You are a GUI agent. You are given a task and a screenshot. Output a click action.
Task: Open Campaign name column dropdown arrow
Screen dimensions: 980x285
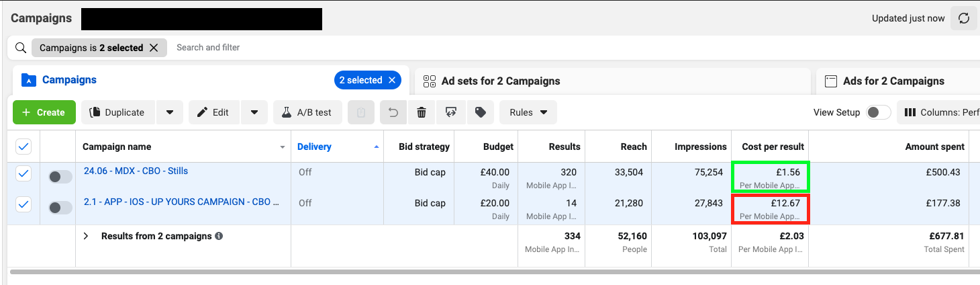click(282, 147)
